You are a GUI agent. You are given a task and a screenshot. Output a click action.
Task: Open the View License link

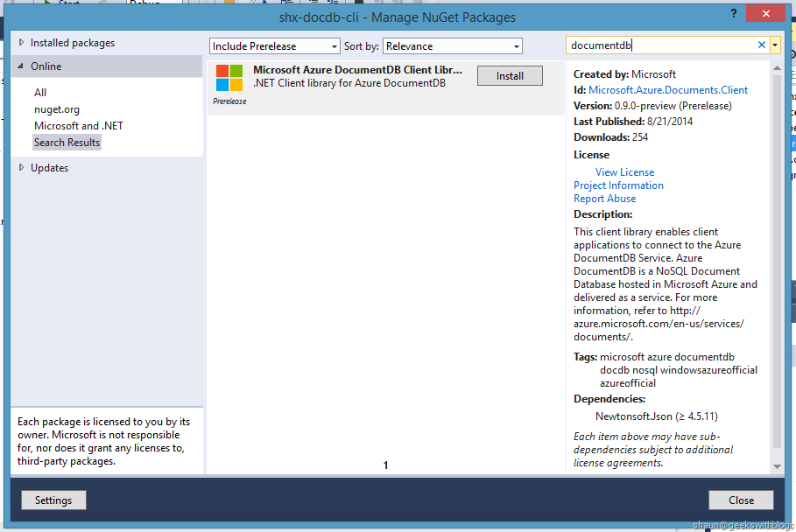[x=625, y=171]
